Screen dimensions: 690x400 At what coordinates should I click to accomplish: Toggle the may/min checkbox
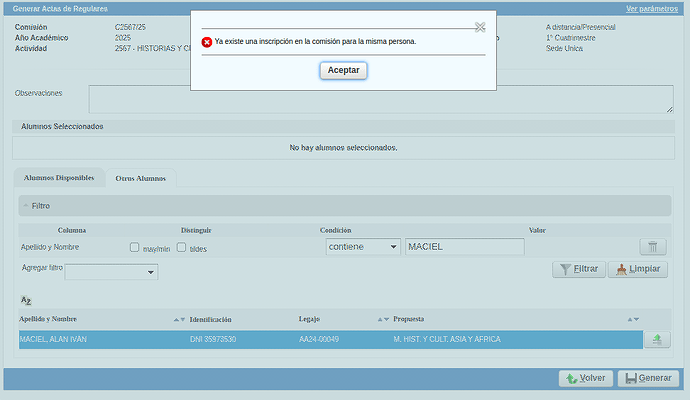[x=134, y=247]
